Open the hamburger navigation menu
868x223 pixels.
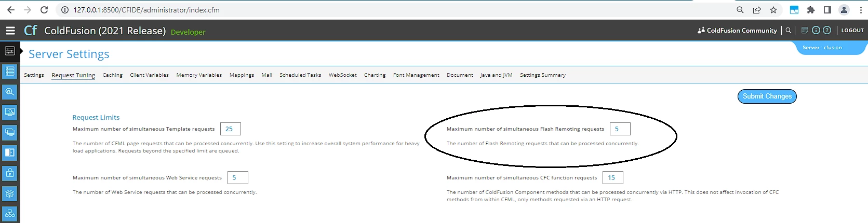pos(10,31)
